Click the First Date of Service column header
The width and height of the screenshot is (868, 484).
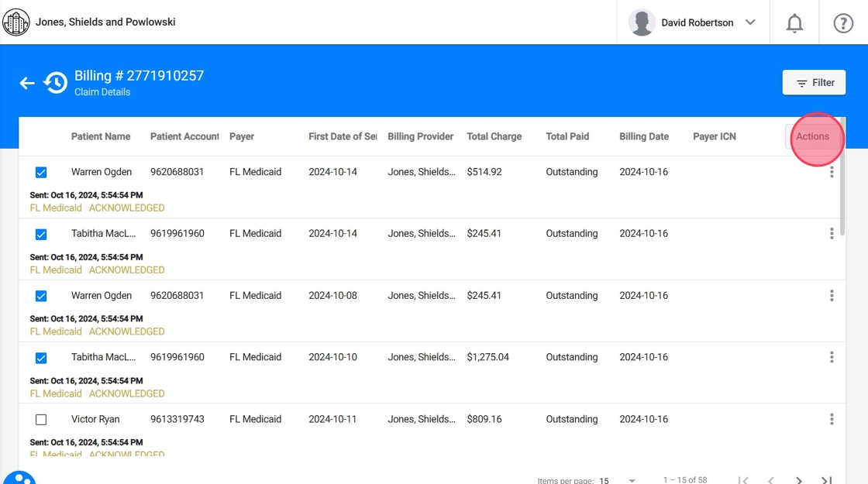[x=343, y=136]
